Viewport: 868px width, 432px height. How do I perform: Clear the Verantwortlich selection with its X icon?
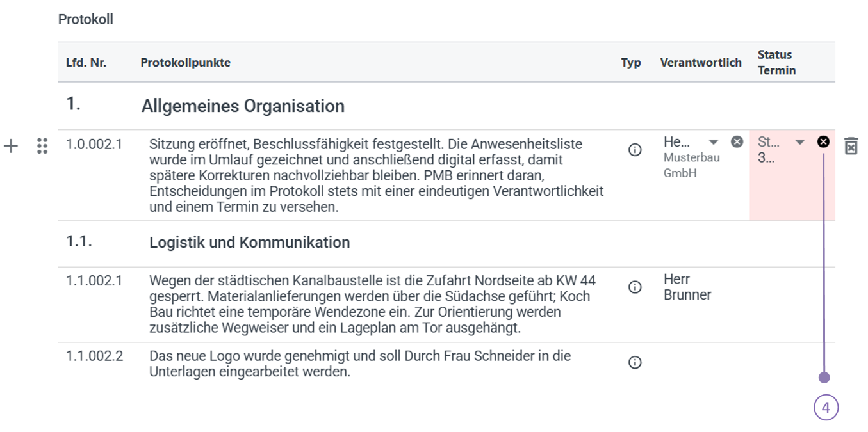[737, 141]
